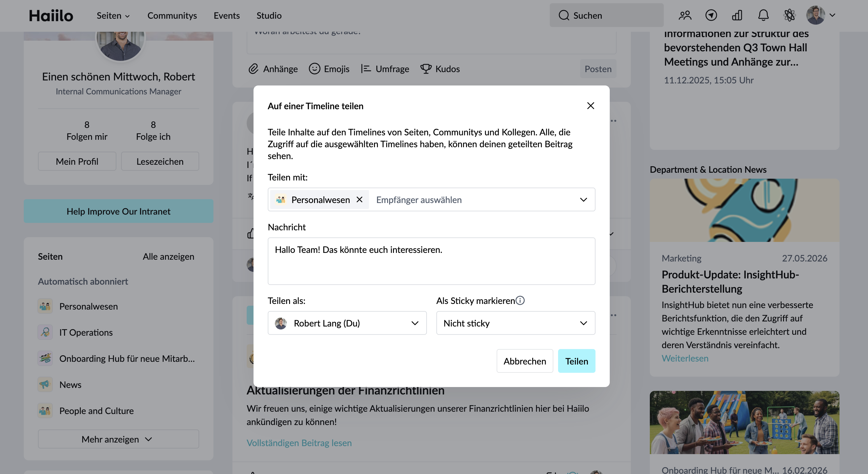Screen dimensions: 868x474
Task: Click the Folgen mir count
Action: [x=87, y=130]
